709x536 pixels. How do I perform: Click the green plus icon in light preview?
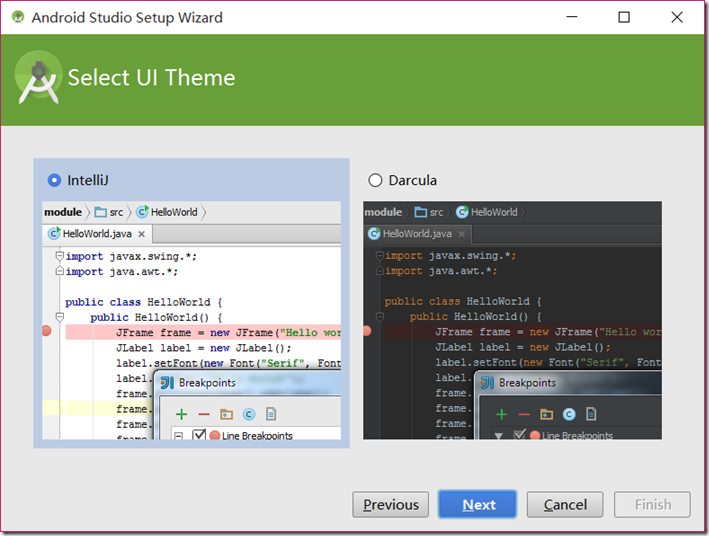click(181, 414)
